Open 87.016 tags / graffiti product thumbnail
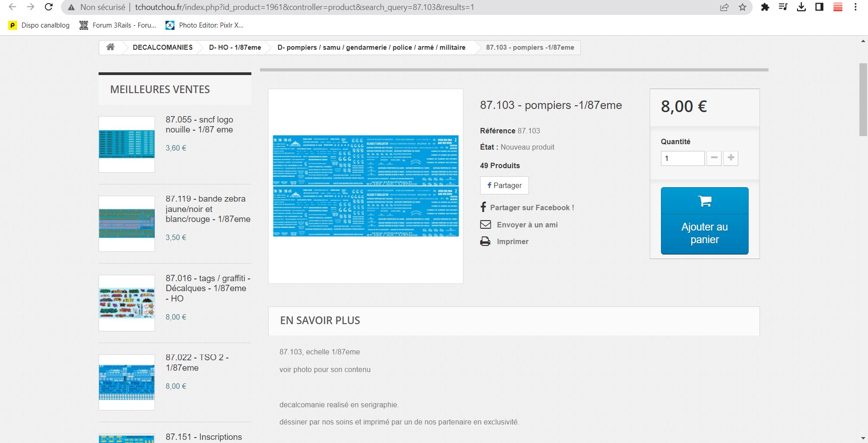868x443 pixels. 127,303
